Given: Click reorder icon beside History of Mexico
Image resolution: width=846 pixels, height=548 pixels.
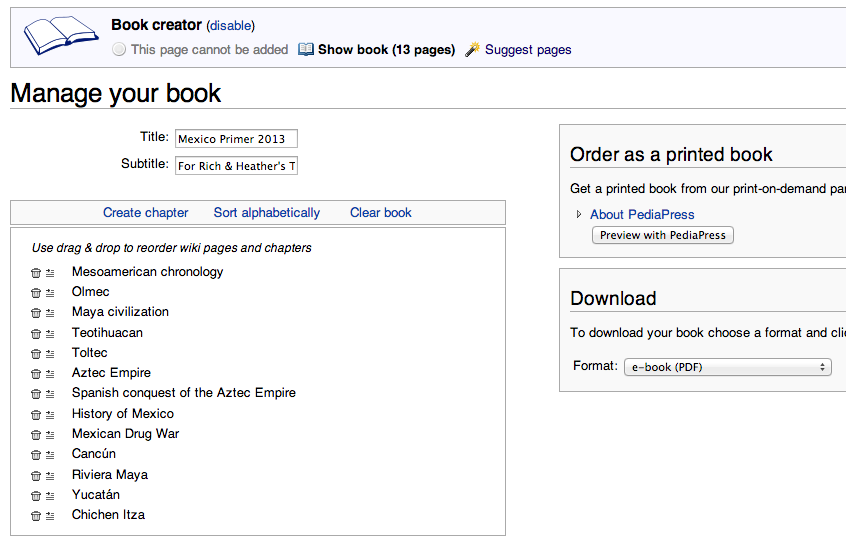Looking at the screenshot, I should (50, 415).
